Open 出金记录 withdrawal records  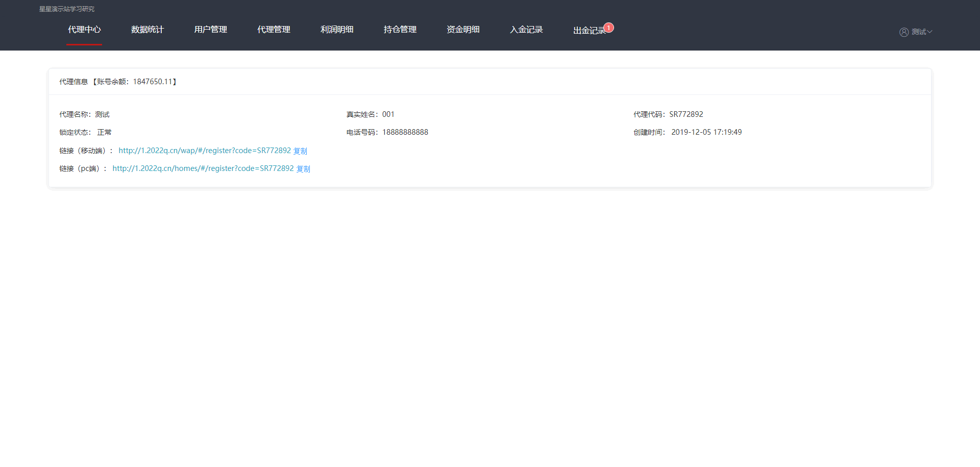[x=589, y=31]
